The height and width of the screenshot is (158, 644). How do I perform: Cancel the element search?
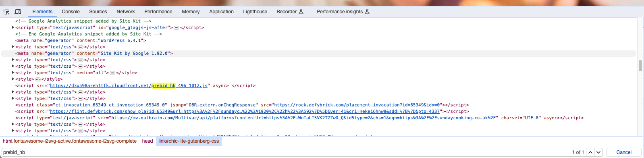pos(624,152)
